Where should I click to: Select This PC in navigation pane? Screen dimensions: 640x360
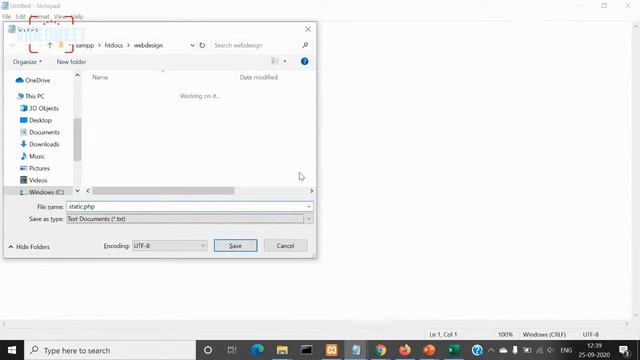(30, 96)
